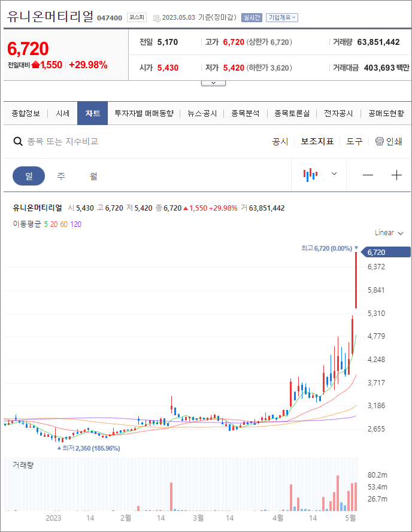Screen dimensions: 412x532
Task: Open the 시세 tab
Action: tap(62, 113)
